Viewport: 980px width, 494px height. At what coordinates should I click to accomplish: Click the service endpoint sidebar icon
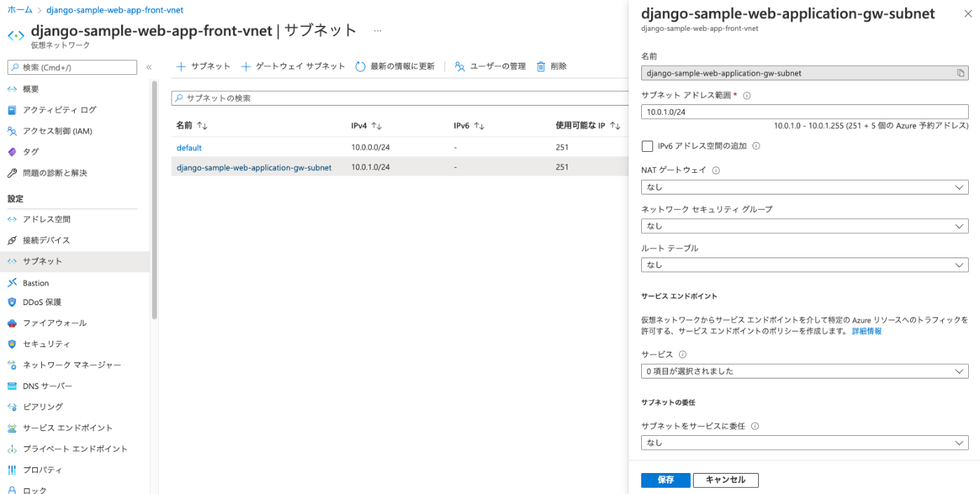pyautogui.click(x=12, y=428)
